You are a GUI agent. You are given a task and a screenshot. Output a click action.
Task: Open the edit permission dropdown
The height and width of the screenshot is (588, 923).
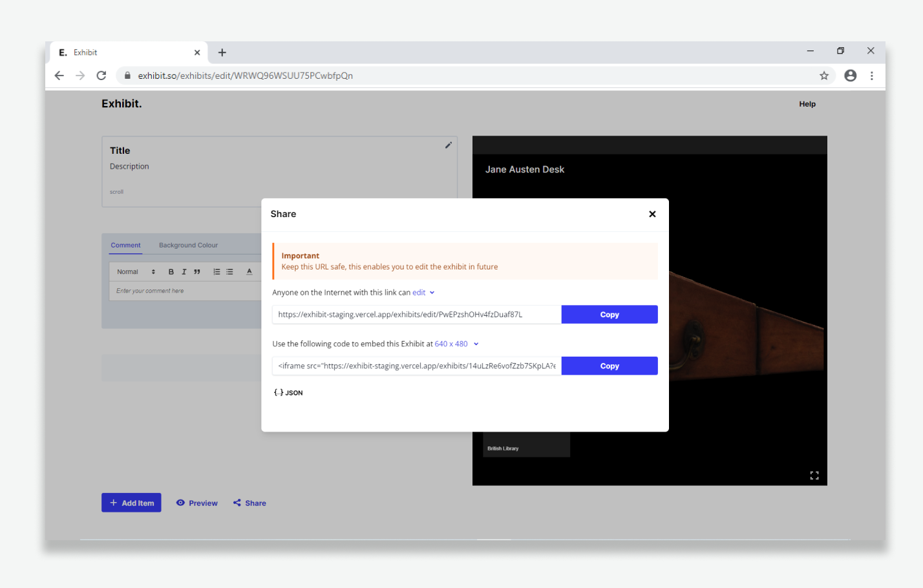point(423,293)
